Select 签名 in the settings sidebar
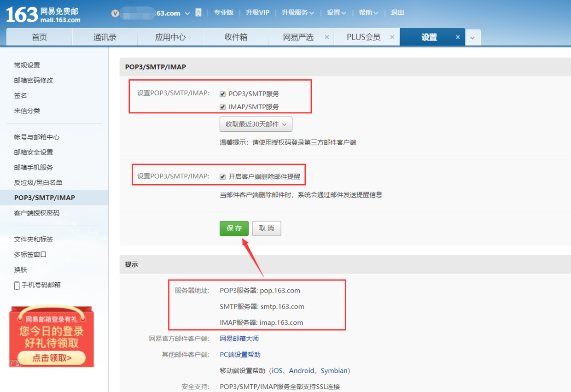 tap(21, 96)
